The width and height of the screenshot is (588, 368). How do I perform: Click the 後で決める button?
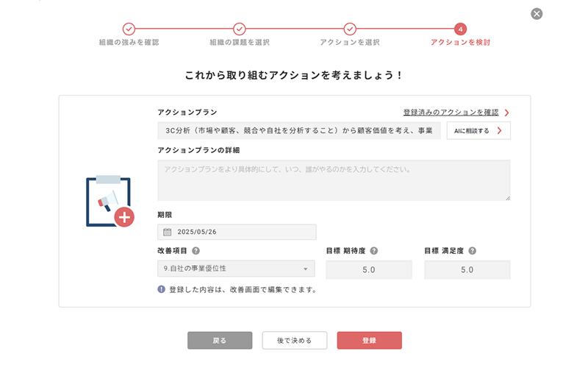295,340
